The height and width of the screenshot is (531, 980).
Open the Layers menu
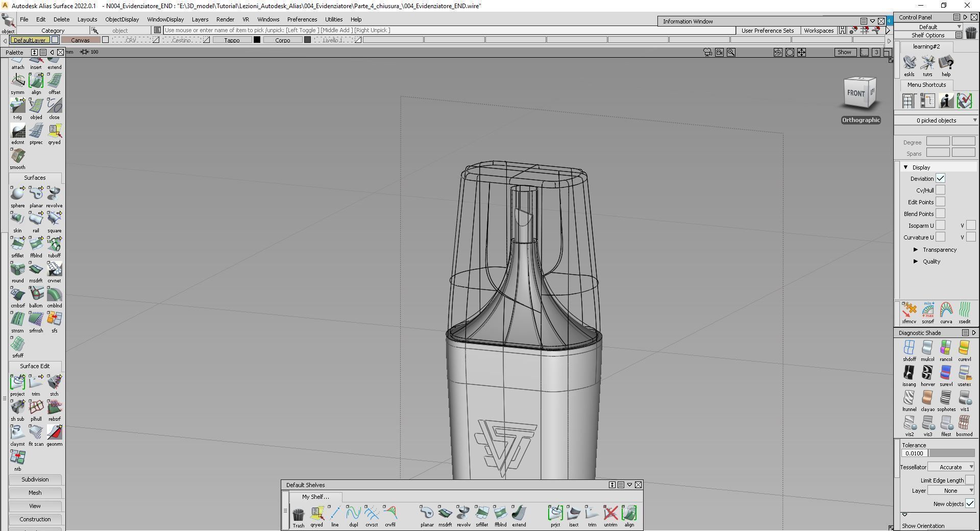click(200, 19)
